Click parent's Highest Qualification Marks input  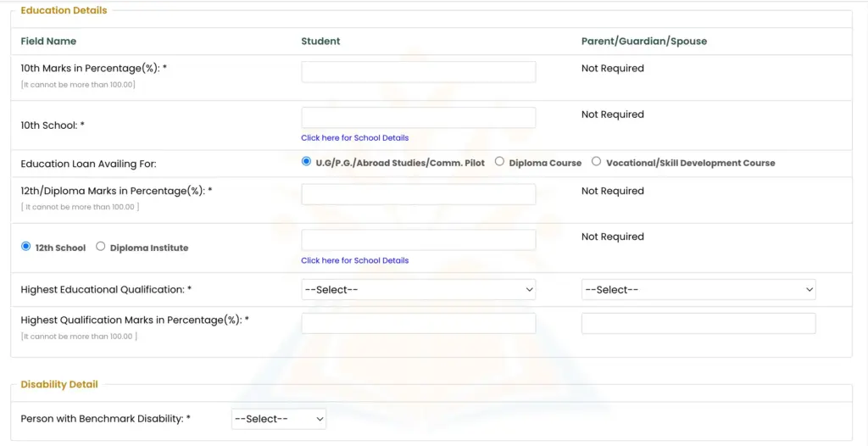click(698, 324)
